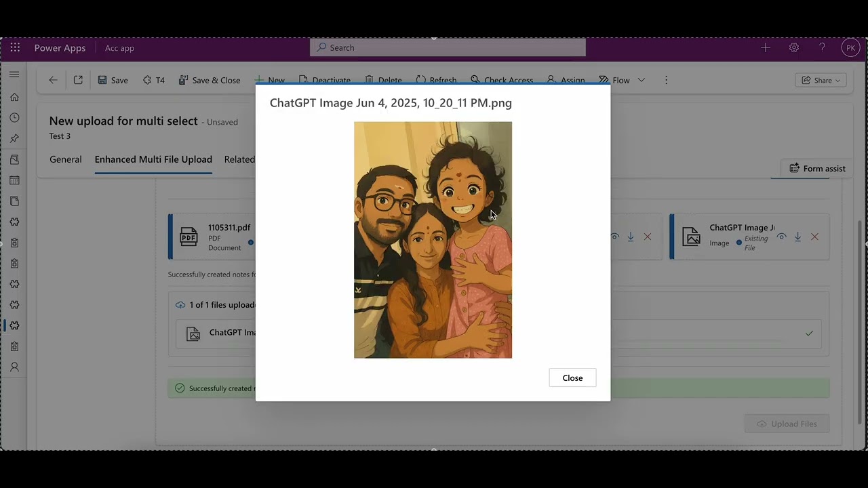
Task: Click the dialog title ChatGPT Image Jun 4, 2025
Action: (391, 103)
